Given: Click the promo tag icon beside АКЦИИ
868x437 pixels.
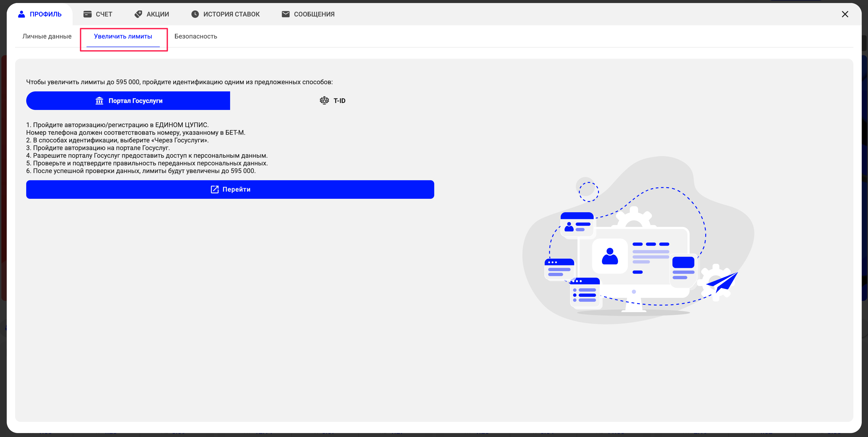Looking at the screenshot, I should coord(138,14).
